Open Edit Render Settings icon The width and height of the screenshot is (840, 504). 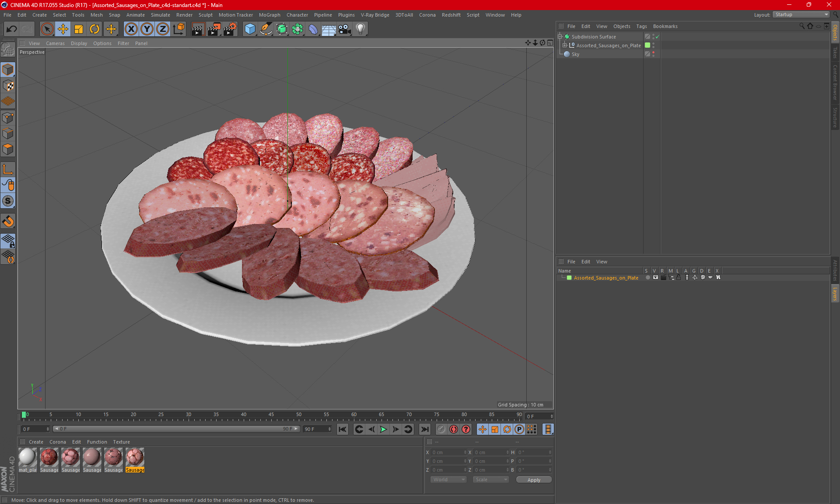230,29
